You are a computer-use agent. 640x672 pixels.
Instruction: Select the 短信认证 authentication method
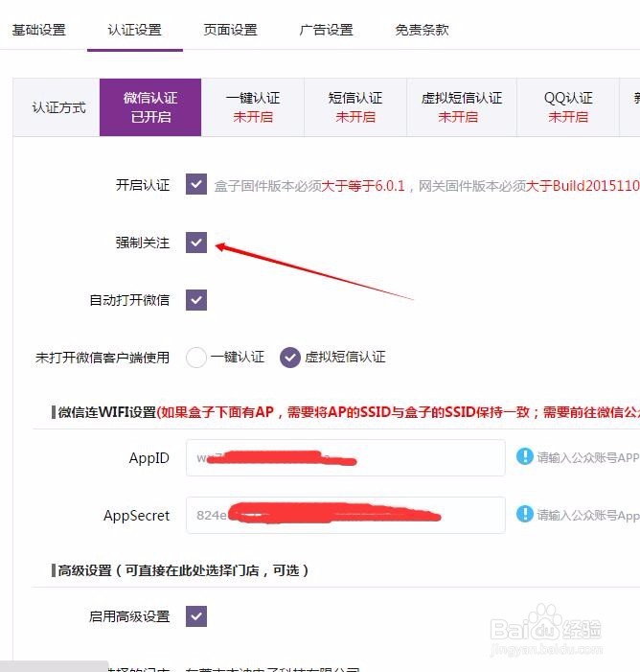point(355,107)
